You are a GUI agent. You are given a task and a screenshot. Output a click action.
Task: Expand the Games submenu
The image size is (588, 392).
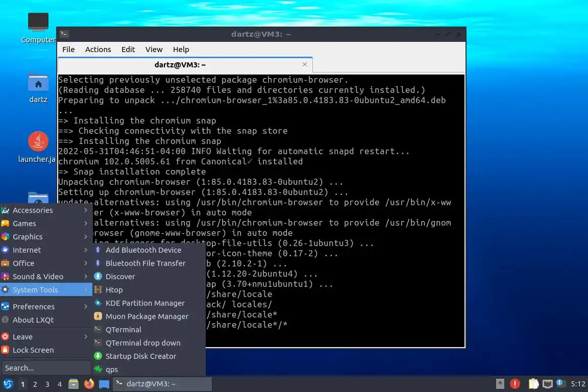[46, 224]
